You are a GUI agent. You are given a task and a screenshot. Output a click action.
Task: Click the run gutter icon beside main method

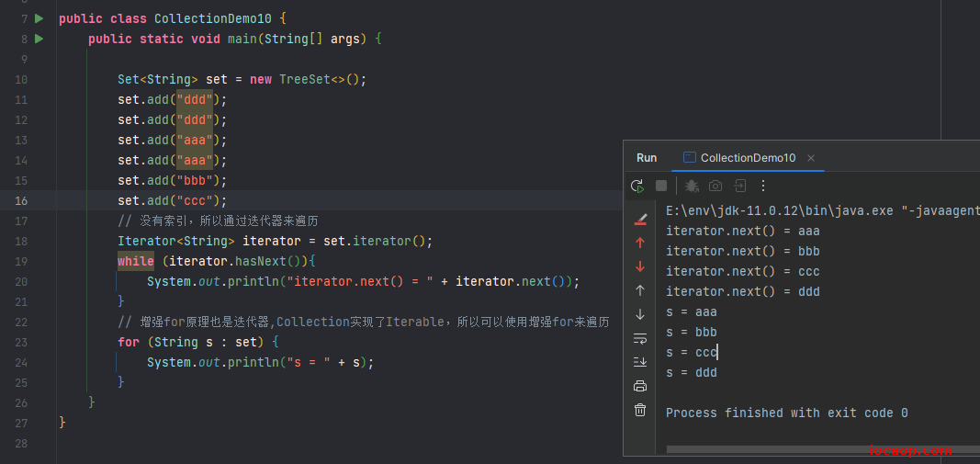pos(39,39)
